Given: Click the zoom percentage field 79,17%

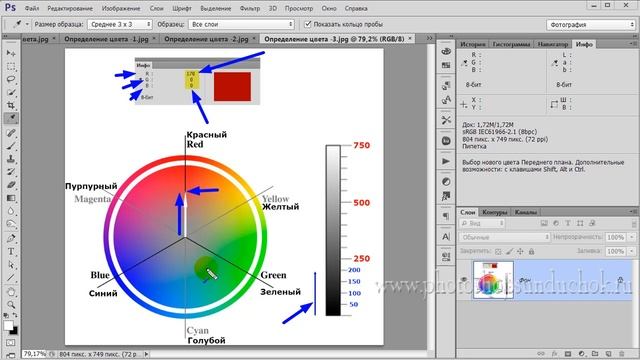Looking at the screenshot, I should click(34, 354).
